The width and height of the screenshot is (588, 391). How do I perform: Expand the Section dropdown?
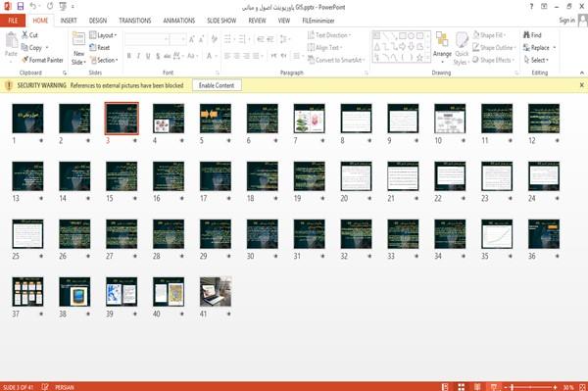click(104, 60)
